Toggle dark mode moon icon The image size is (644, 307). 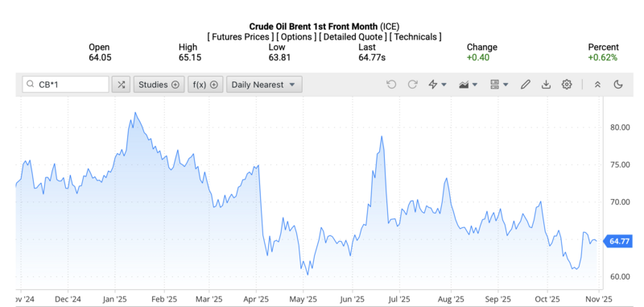[x=618, y=85]
